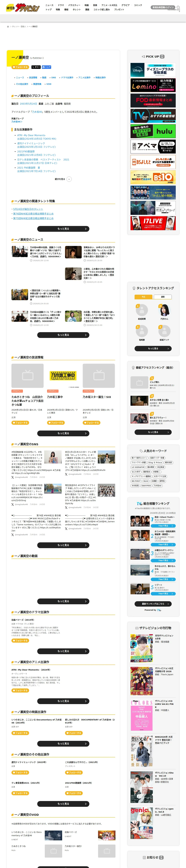Open the BS10 banner
The height and width of the screenshot is (868, 186).
coord(153,177)
